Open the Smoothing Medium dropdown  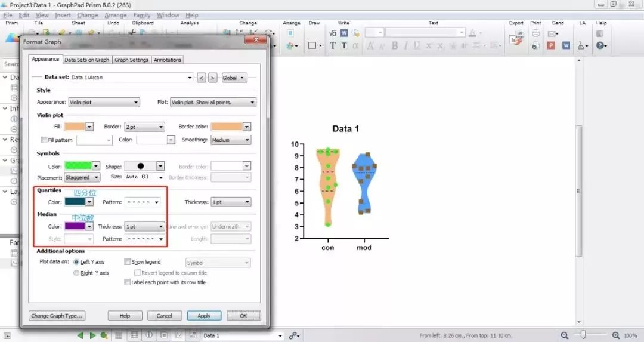tap(231, 140)
